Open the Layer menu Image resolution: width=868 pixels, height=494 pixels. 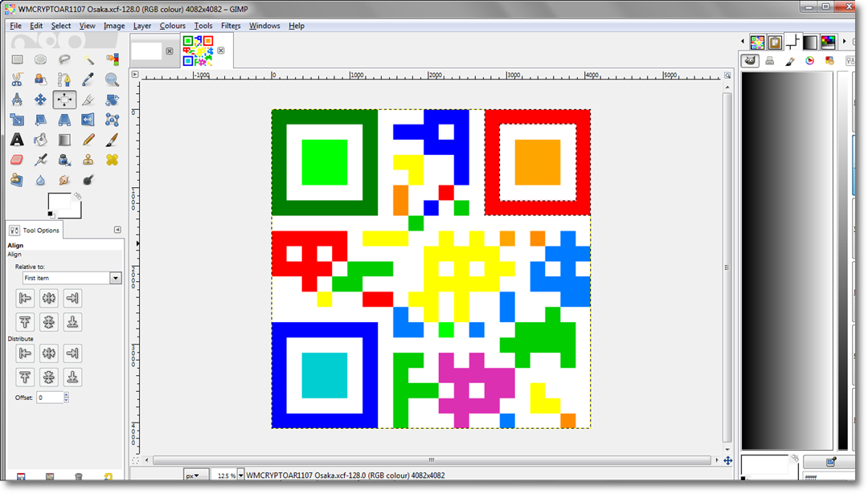point(141,26)
